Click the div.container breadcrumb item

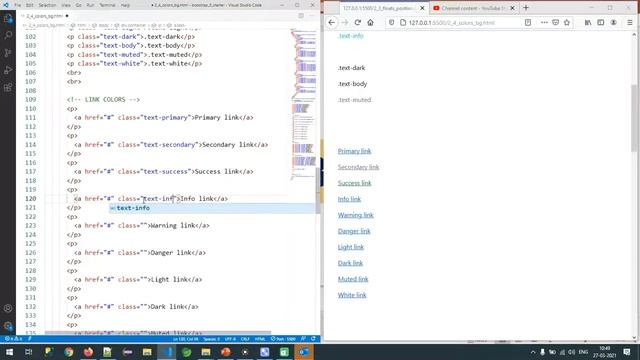[133, 25]
